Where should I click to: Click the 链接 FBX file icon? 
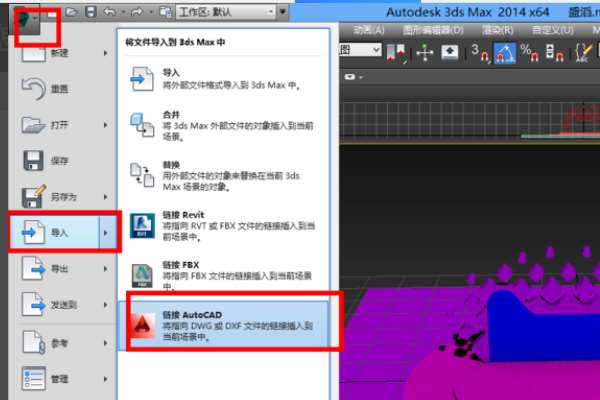coord(142,276)
